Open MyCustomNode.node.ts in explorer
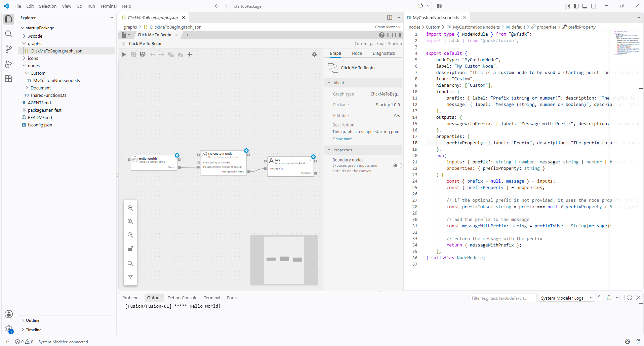This screenshot has width=644, height=346. (56, 80)
